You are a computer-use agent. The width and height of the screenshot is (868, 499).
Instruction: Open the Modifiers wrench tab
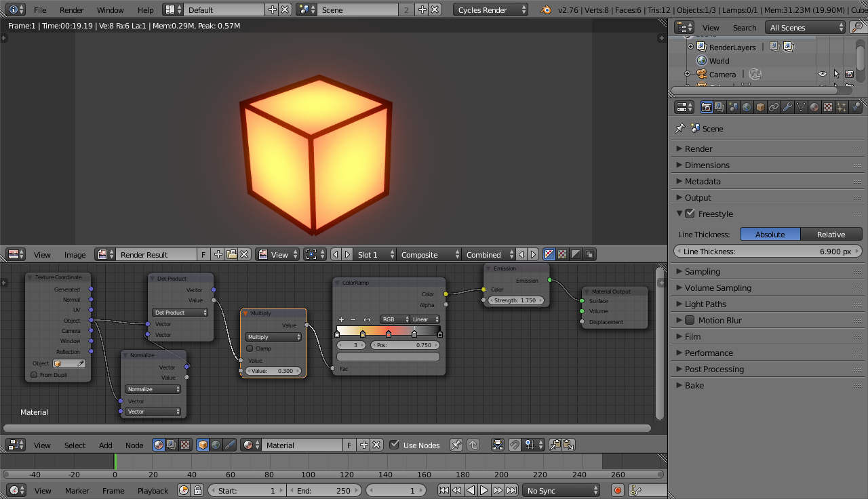point(787,107)
